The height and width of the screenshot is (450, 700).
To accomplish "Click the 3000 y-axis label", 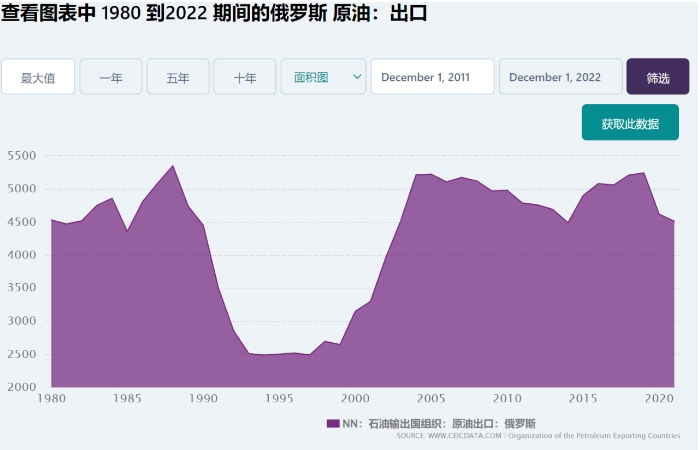I will 21,321.
